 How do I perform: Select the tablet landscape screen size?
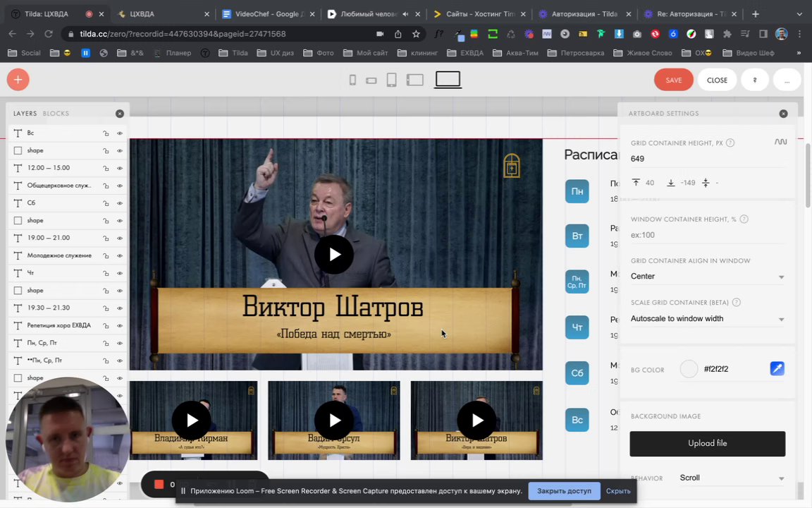coord(415,80)
